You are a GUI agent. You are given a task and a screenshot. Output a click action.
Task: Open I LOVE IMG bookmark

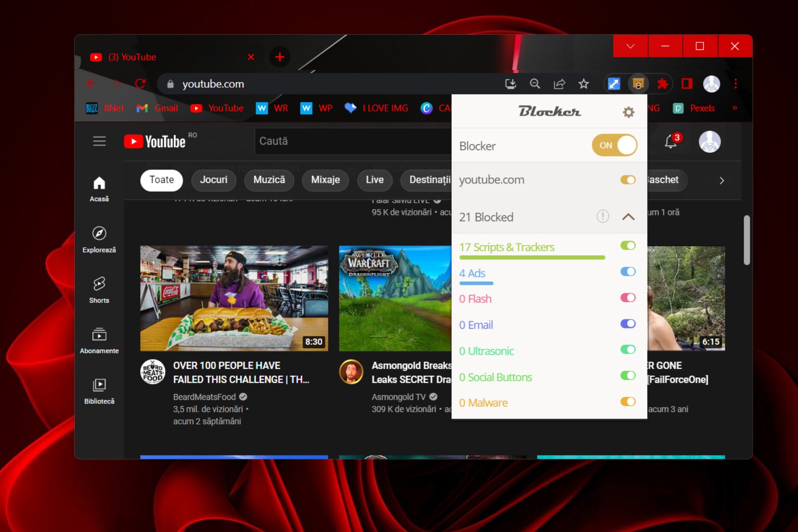click(376, 108)
